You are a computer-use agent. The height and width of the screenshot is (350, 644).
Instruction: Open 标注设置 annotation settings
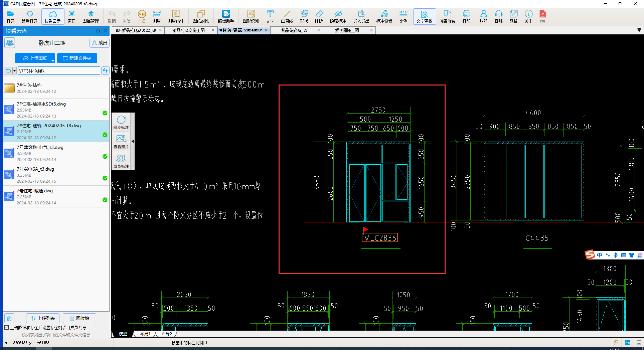point(384,17)
